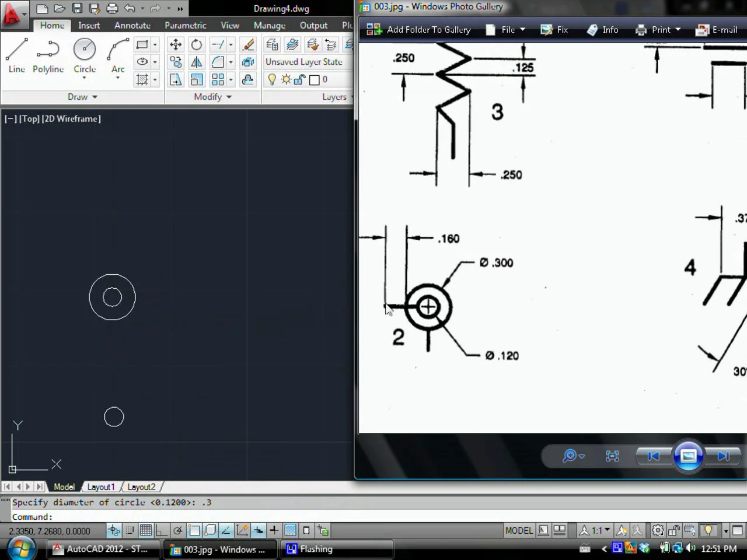Open the Rectangle tool dropdown arrow

(155, 44)
